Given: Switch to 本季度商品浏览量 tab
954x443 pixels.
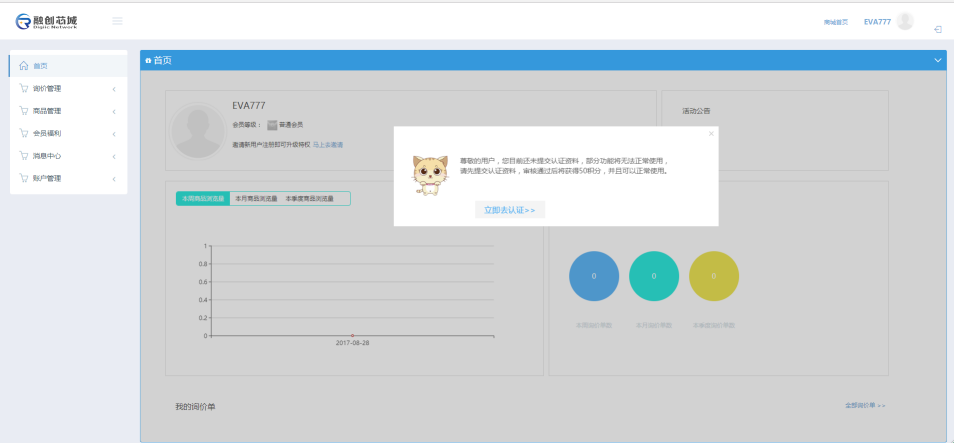Looking at the screenshot, I should (x=309, y=199).
